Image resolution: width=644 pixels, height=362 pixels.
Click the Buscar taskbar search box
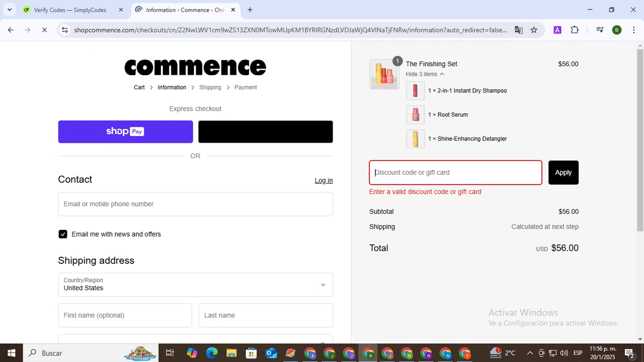pyautogui.click(x=91, y=353)
